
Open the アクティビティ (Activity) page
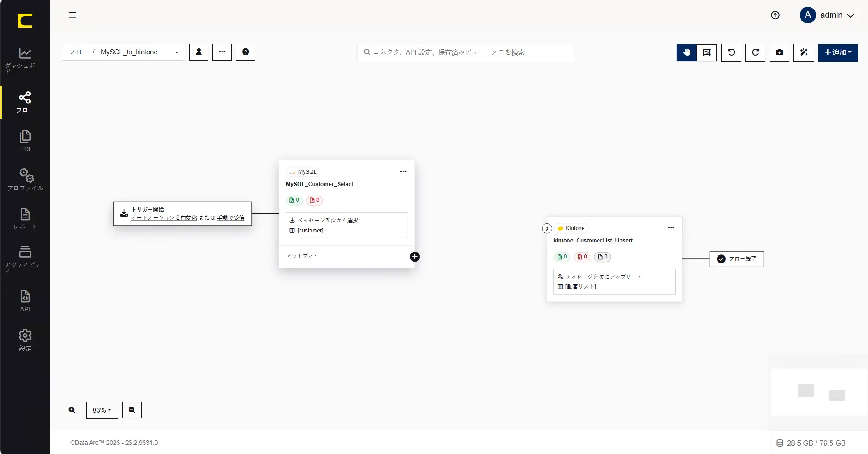pos(25,260)
